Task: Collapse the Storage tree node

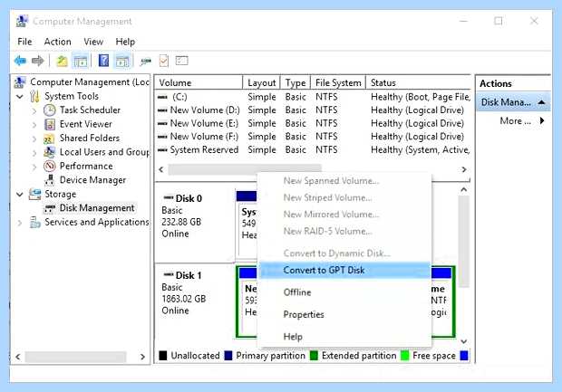Action: click(20, 195)
